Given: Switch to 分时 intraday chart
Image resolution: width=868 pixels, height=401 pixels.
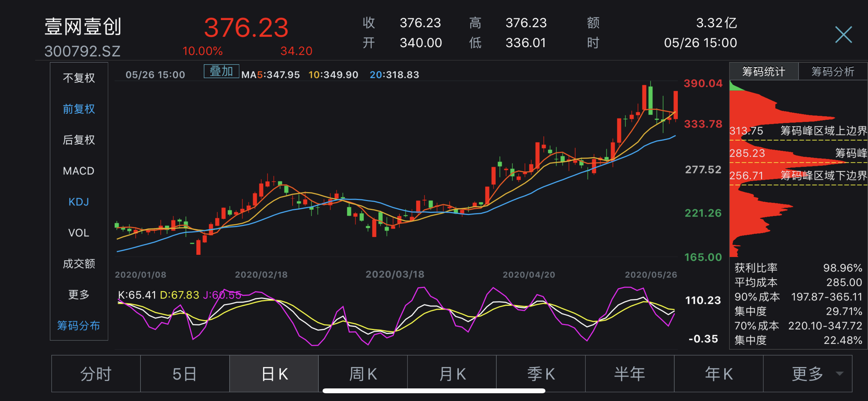Looking at the screenshot, I should click(96, 374).
